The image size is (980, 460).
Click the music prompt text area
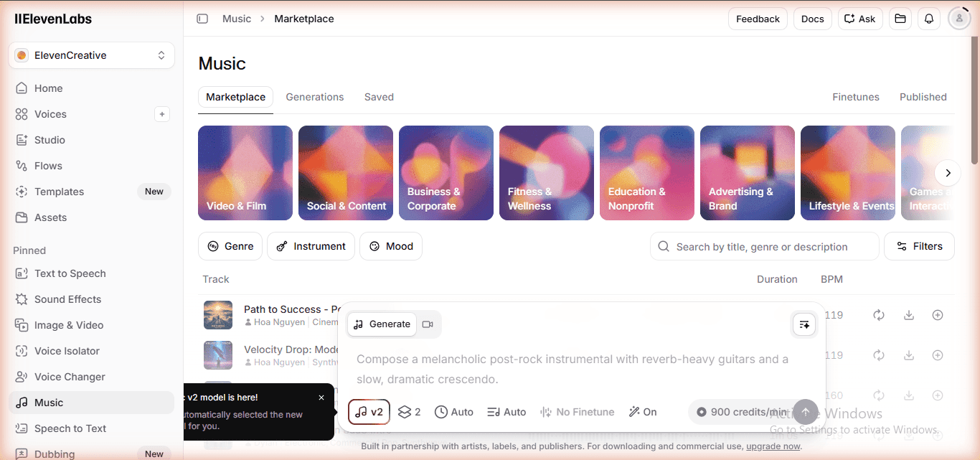point(581,369)
